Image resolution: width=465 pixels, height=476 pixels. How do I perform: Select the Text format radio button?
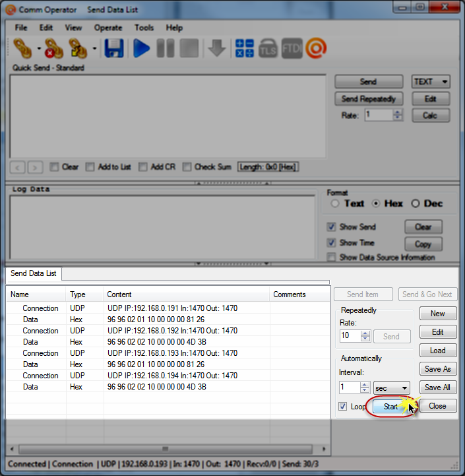pyautogui.click(x=335, y=203)
